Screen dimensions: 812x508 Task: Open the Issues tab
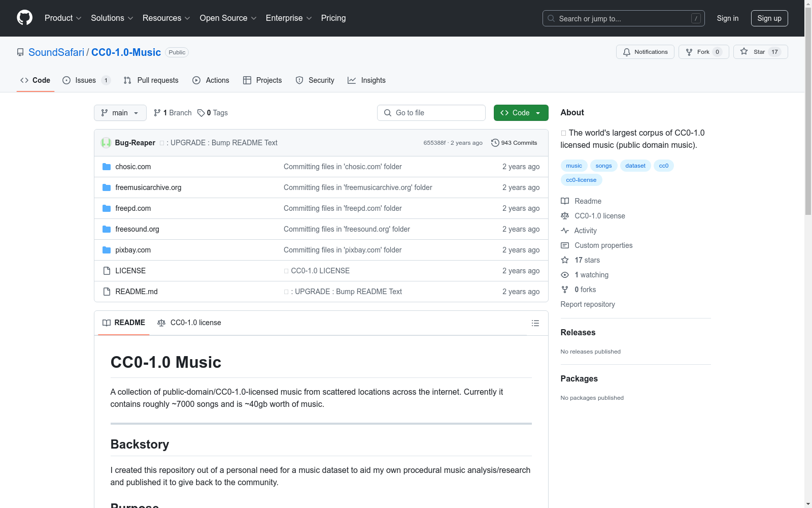(86, 80)
